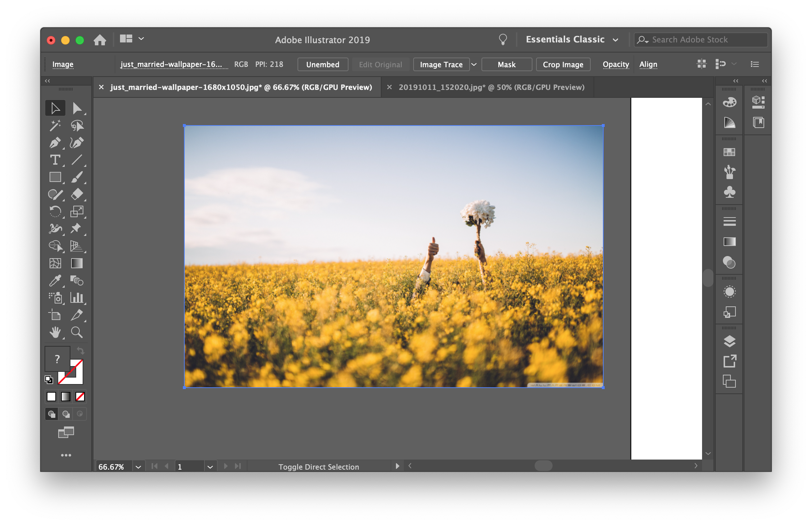Select the Eyedropper tool

tap(55, 281)
